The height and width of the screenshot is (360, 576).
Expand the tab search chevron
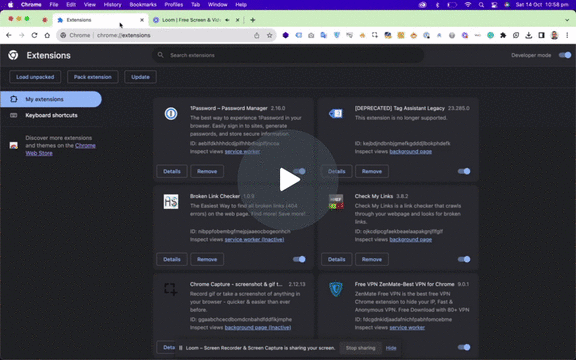click(x=567, y=20)
